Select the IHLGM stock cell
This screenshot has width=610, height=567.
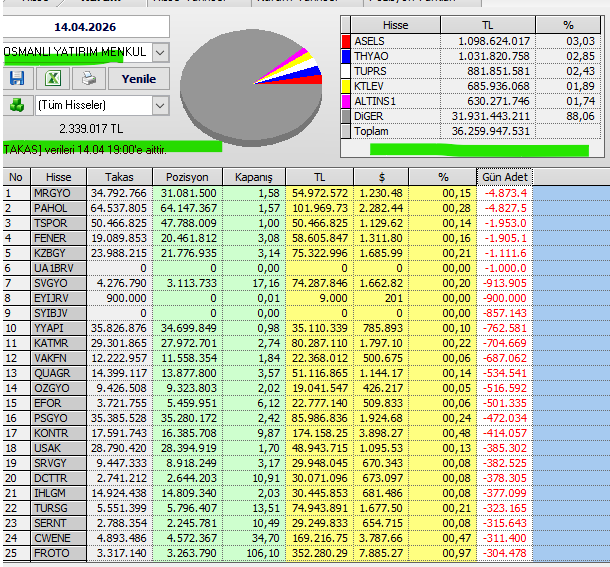point(58,493)
